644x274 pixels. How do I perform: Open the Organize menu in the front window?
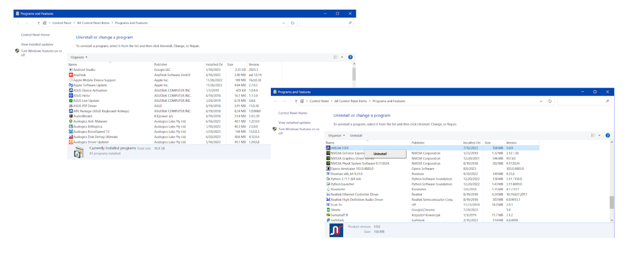click(x=336, y=135)
